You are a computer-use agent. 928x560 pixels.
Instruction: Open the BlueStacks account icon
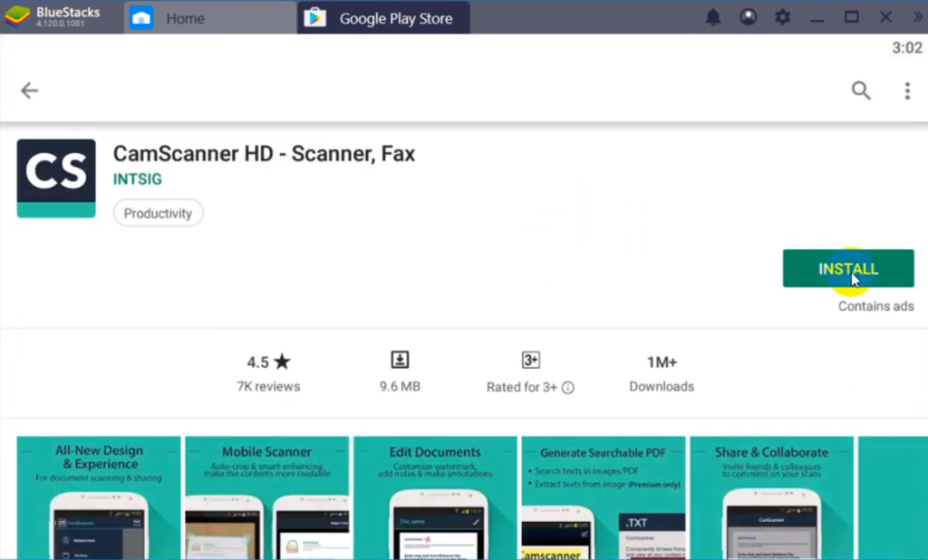click(748, 17)
